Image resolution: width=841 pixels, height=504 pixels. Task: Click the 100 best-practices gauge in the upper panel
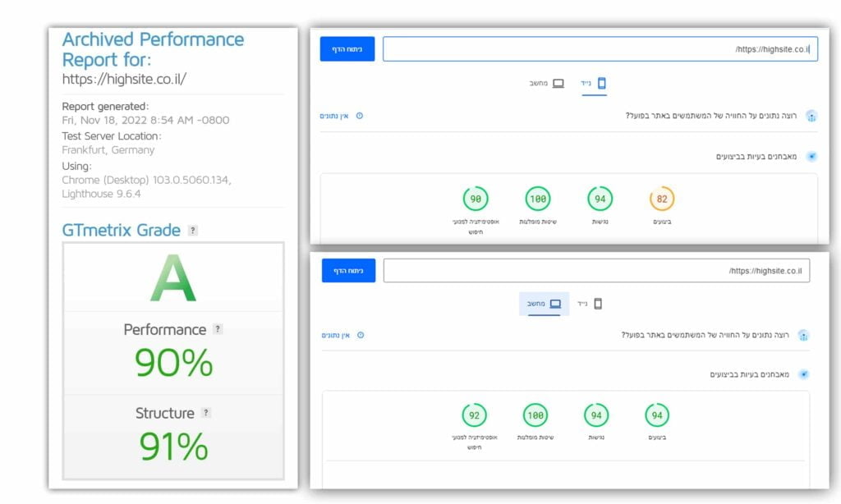click(x=538, y=199)
